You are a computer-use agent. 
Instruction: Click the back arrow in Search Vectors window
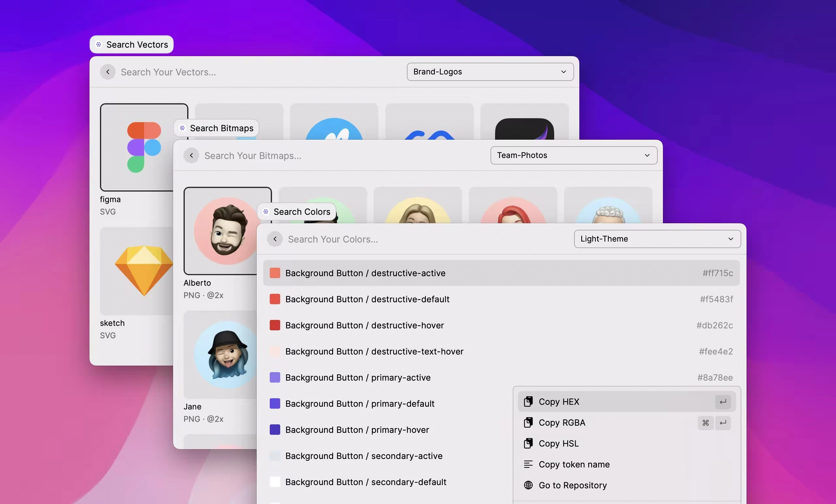pos(107,71)
